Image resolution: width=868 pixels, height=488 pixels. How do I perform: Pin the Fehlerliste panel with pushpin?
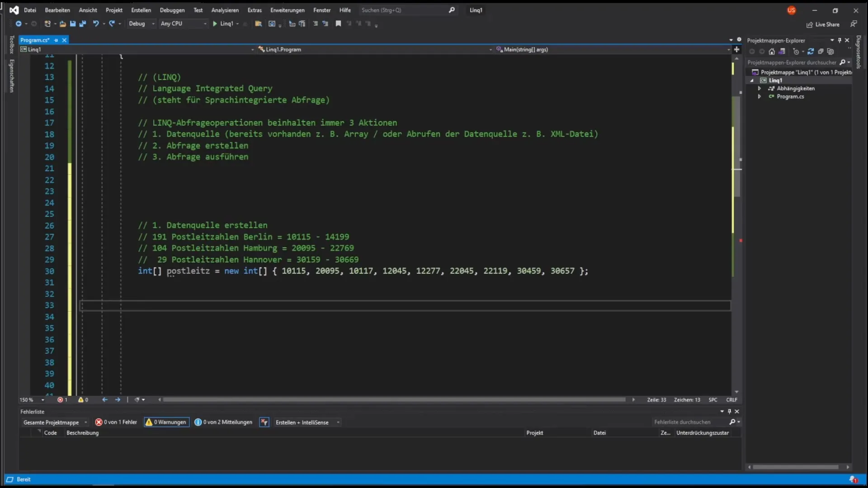(x=729, y=412)
